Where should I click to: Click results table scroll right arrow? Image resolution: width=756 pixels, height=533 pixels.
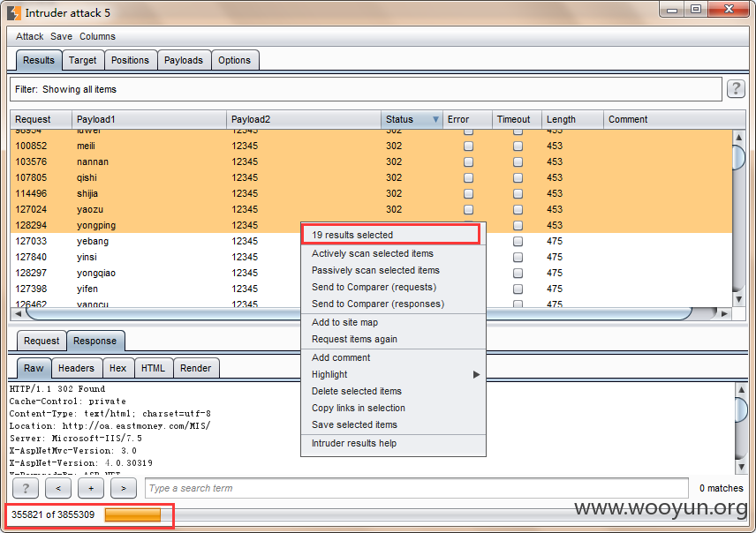click(x=724, y=314)
